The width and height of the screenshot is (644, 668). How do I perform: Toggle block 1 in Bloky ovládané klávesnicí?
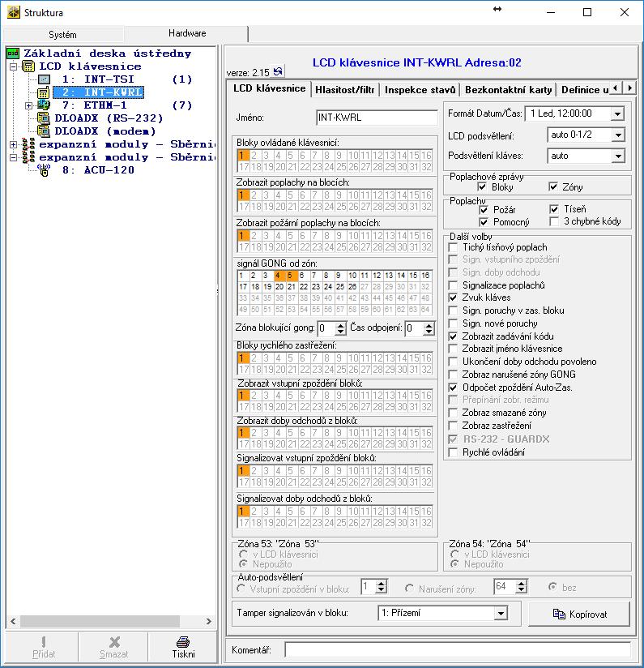pos(241,156)
